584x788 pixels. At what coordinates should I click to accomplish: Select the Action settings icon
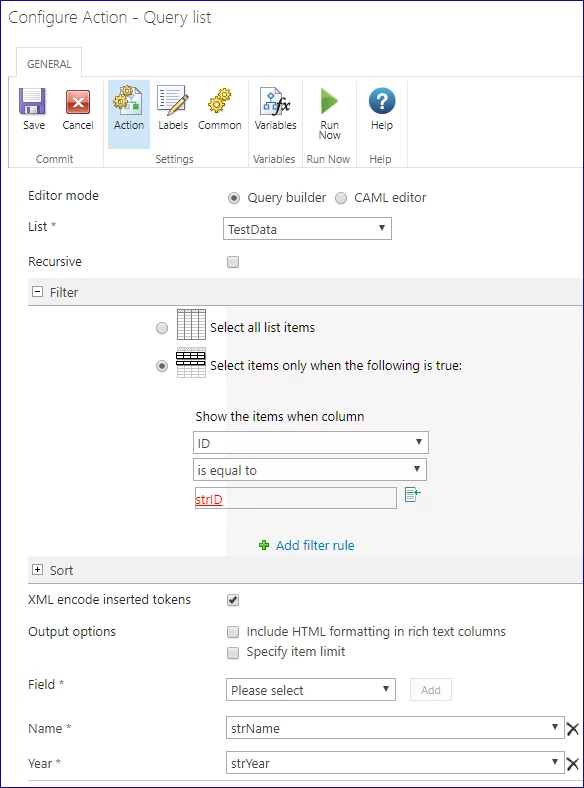click(128, 100)
